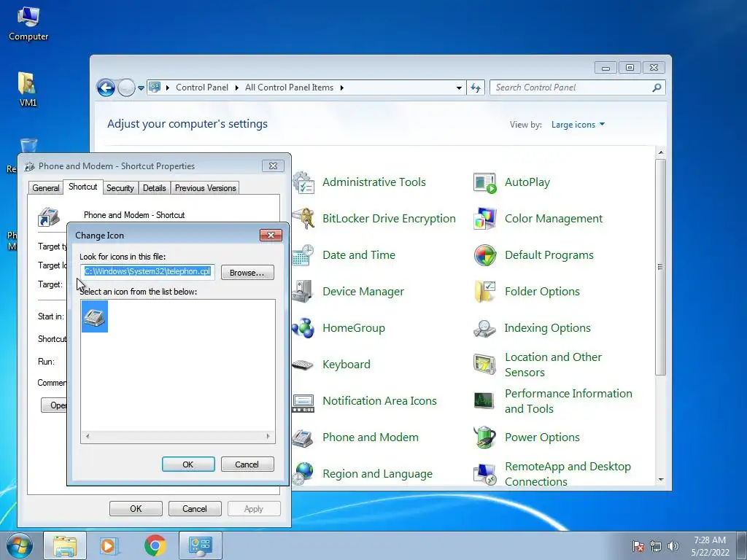Open Windows Explorer from the taskbar
This screenshot has width=747, height=560.
[65, 545]
